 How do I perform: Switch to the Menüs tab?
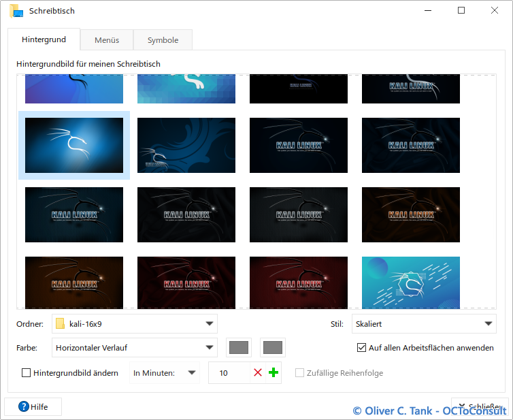tap(107, 40)
